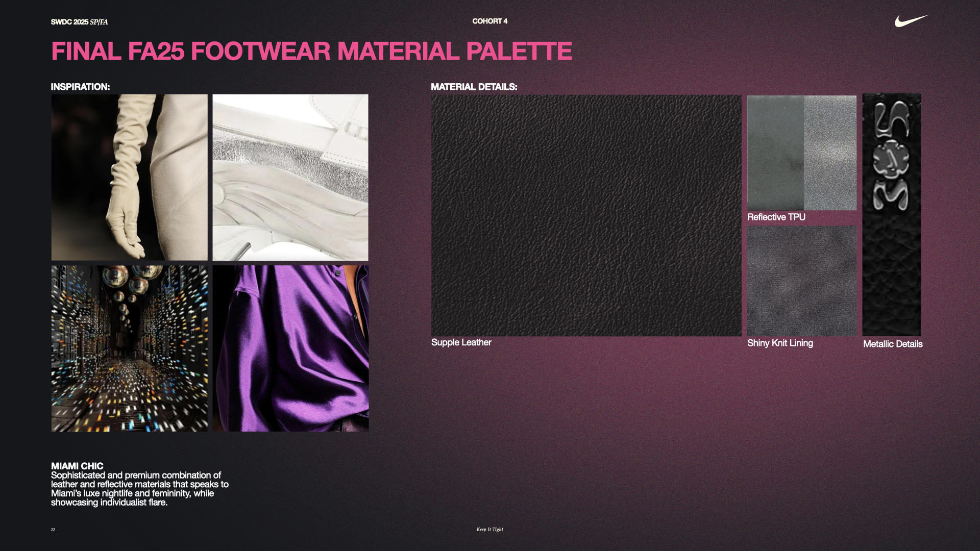Click the COHORT 4 header text
Viewport: 980px width, 551px height.
tap(489, 21)
